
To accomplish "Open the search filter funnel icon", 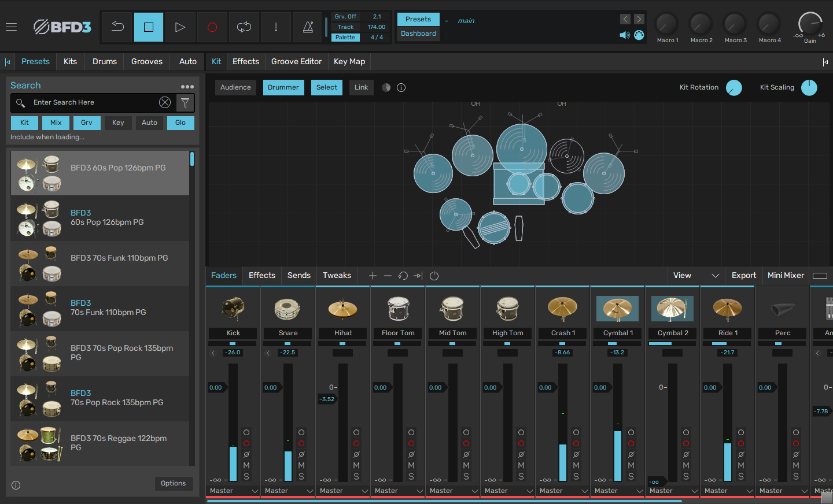I will pyautogui.click(x=185, y=103).
